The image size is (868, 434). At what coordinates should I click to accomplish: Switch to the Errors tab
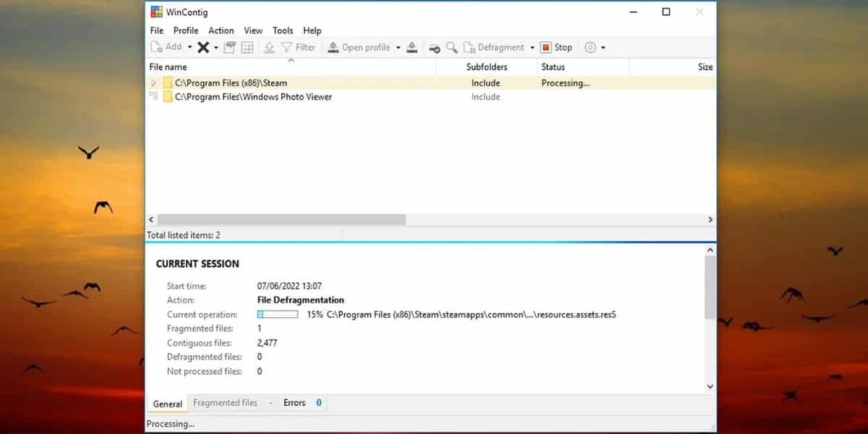(x=294, y=403)
